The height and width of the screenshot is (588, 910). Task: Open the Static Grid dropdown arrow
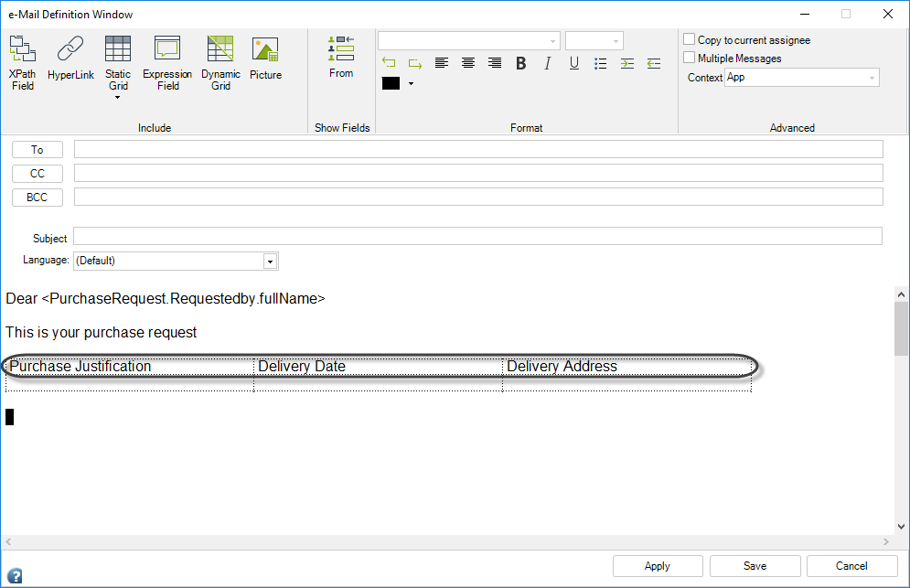click(x=118, y=98)
